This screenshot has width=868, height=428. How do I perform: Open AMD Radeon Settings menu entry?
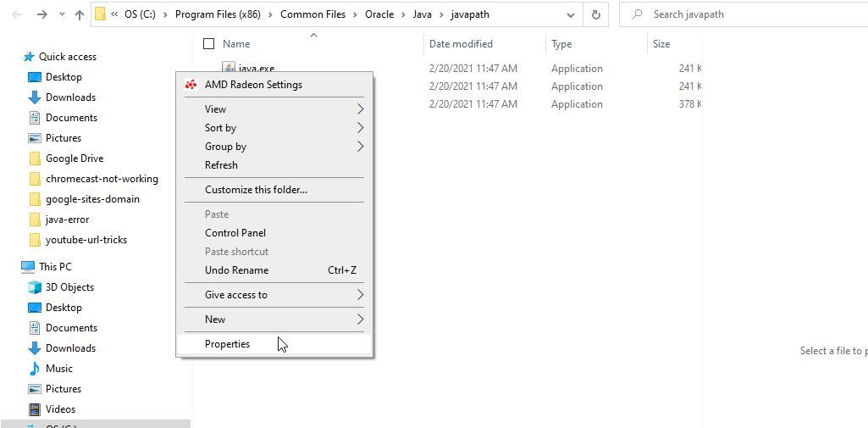pyautogui.click(x=274, y=85)
